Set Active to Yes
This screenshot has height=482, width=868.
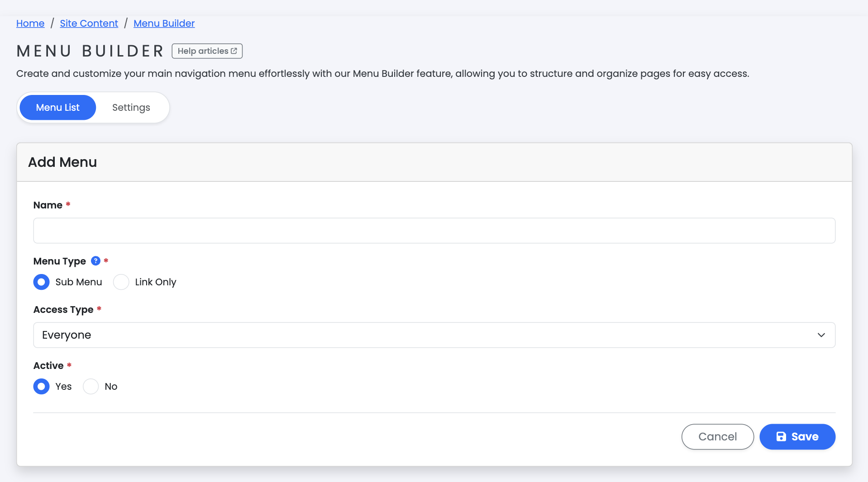tap(41, 387)
